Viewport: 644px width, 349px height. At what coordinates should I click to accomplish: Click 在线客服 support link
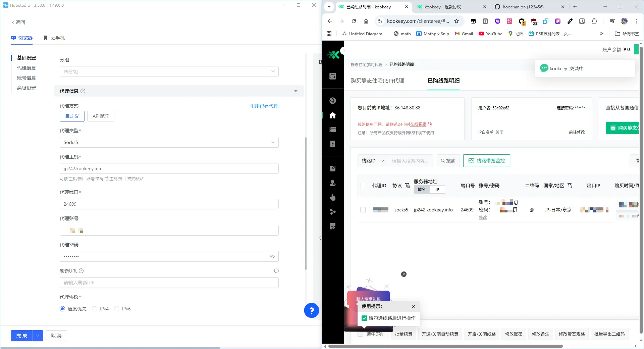418,124
